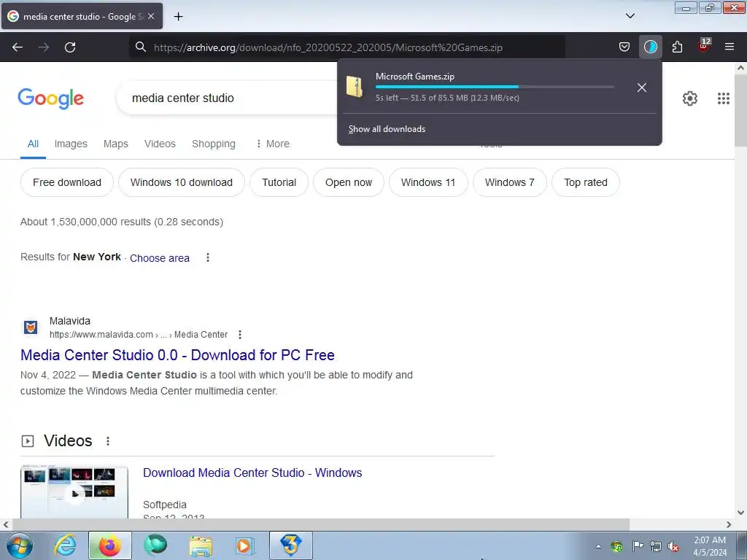
Task: Open a new browser tab
Action: click(x=178, y=17)
